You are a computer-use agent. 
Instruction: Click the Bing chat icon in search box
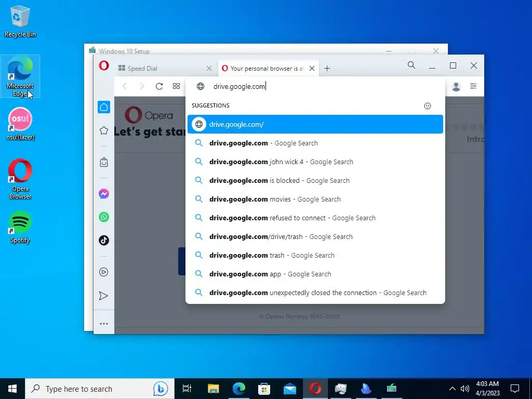click(x=160, y=389)
